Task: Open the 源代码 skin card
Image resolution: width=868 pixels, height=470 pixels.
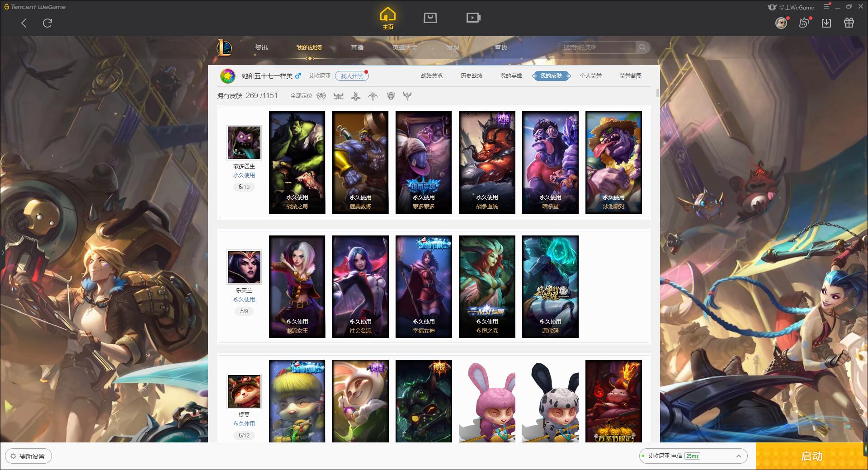Action: tap(550, 287)
